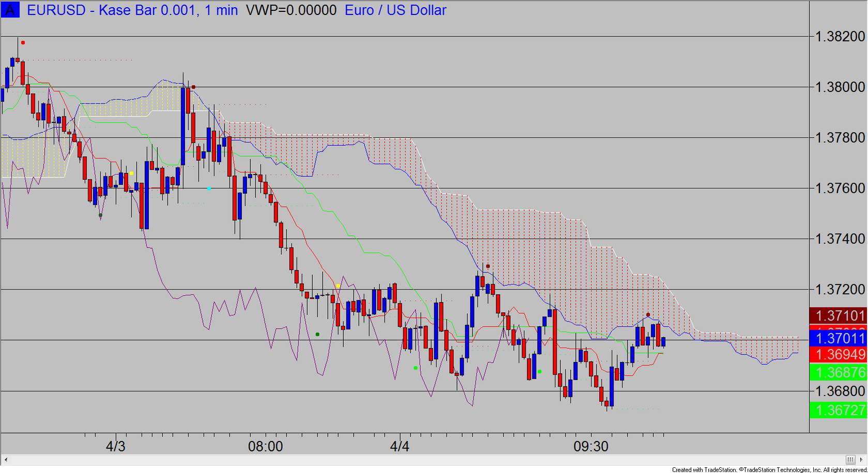Screen dimensions: 868x473
Task: Select the red 1.36949 price marker
Action: tap(838, 355)
